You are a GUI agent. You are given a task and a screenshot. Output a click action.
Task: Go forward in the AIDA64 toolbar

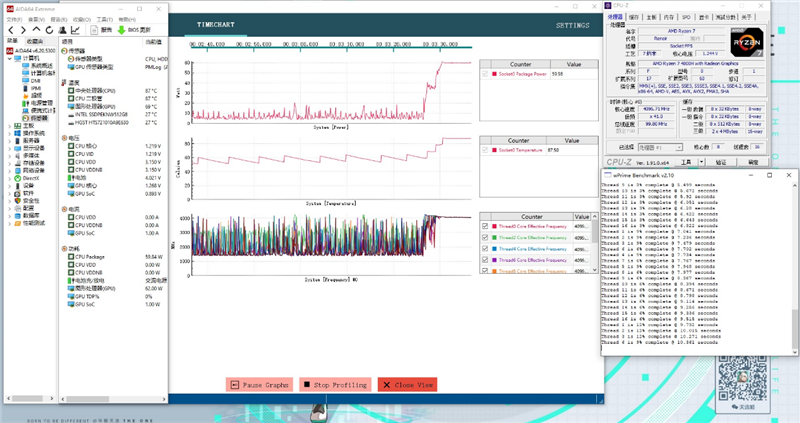tap(23, 30)
